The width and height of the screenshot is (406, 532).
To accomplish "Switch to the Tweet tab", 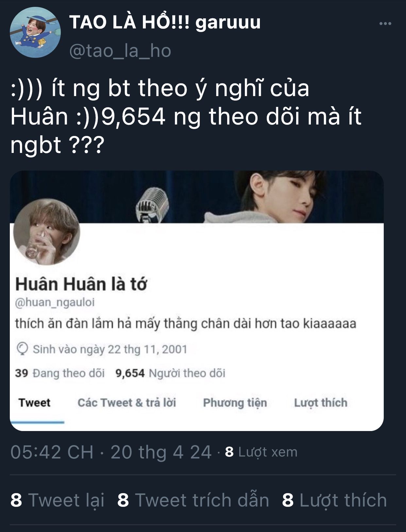I will click(34, 403).
